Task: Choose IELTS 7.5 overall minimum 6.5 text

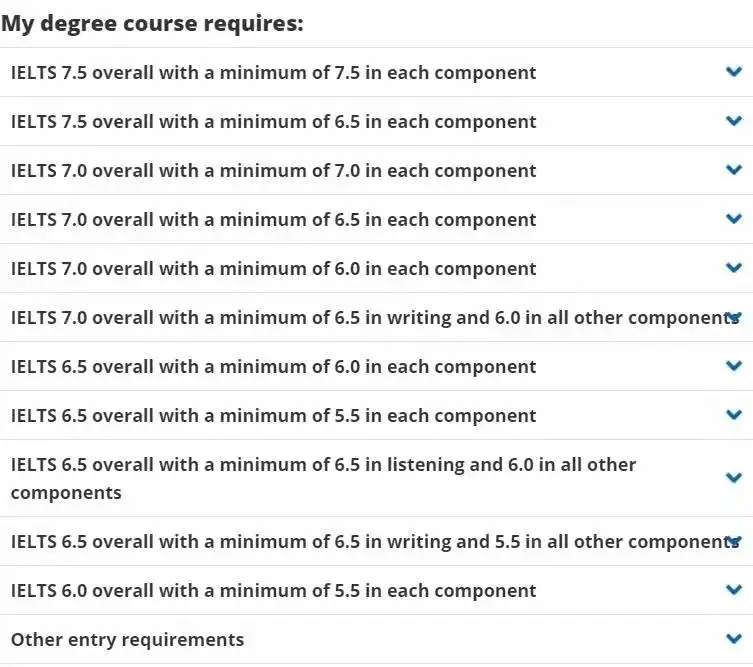Action: click(273, 122)
